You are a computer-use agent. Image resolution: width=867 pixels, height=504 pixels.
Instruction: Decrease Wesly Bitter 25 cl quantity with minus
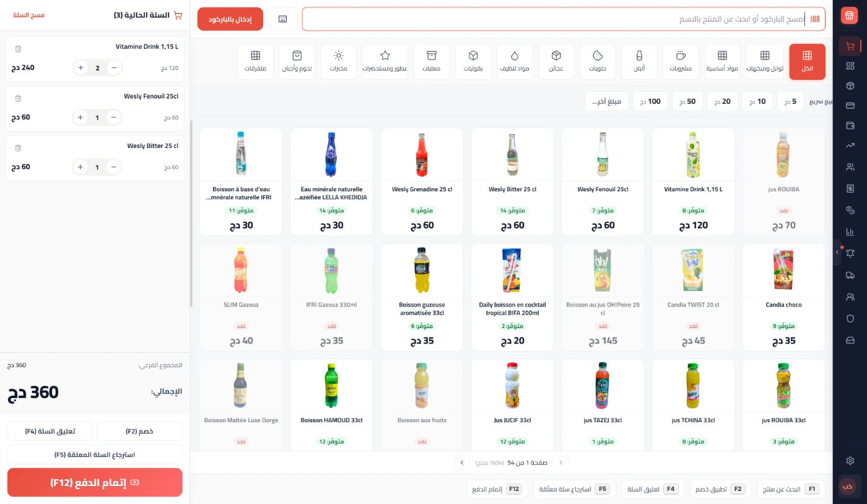(x=114, y=167)
